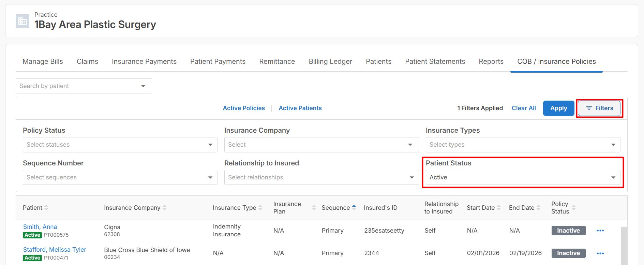Click the Search by patient field

[84, 86]
